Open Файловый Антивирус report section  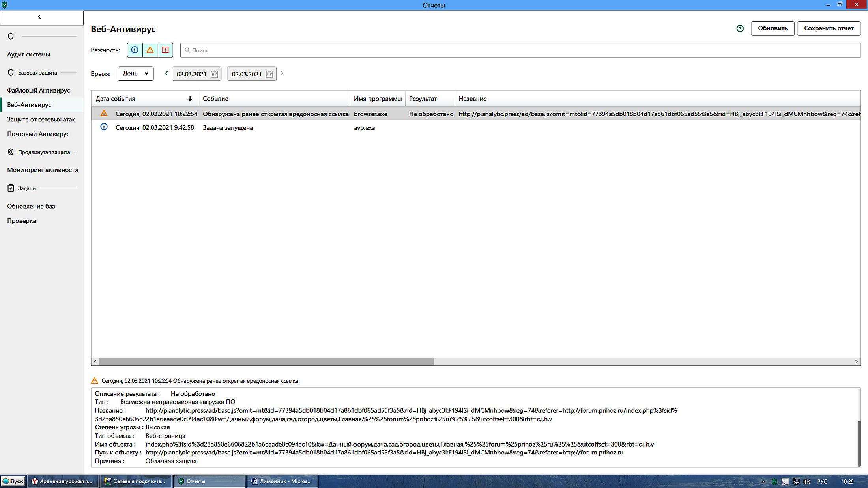tap(38, 90)
